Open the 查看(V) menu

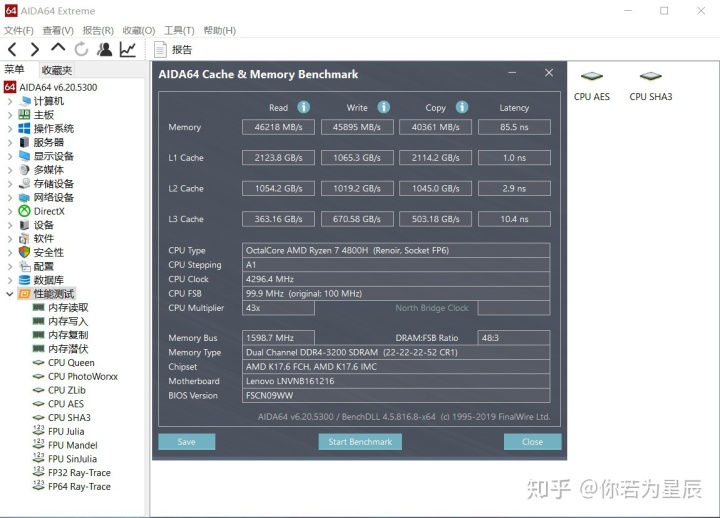[x=58, y=30]
